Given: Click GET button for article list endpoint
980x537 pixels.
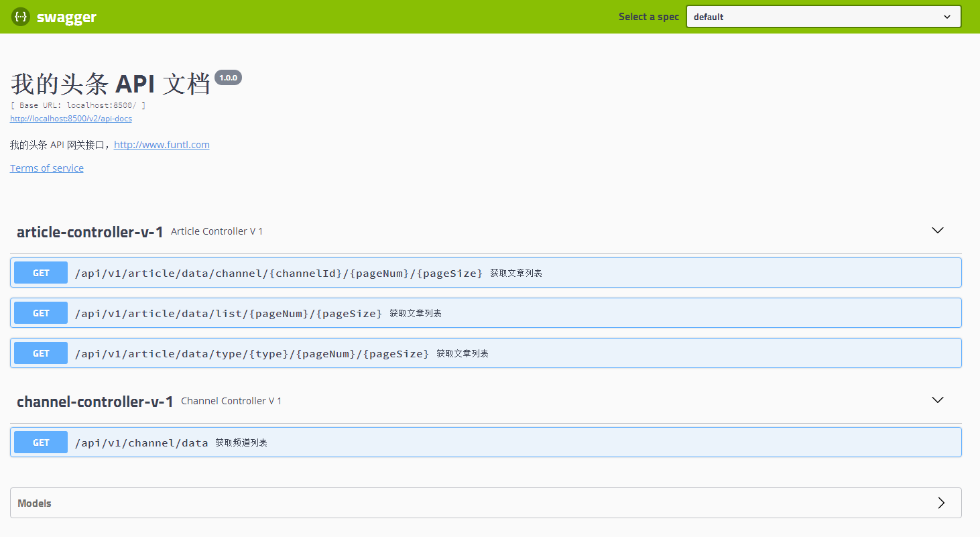Looking at the screenshot, I should tap(41, 313).
